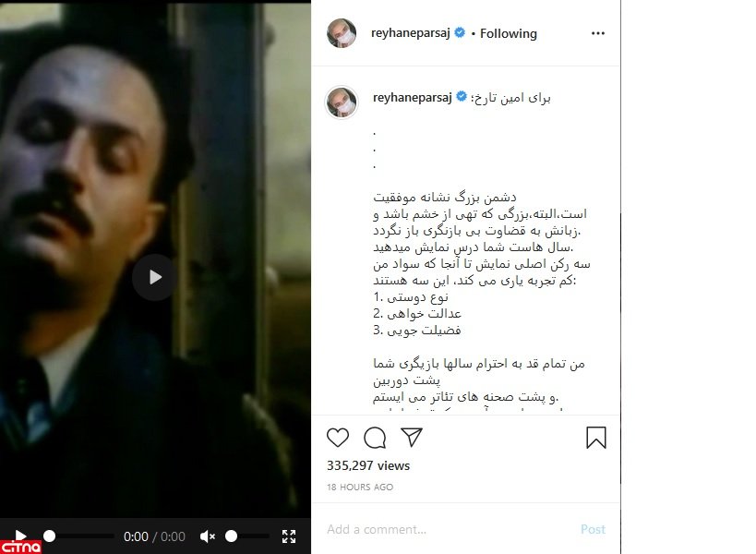Screen dimensions: 756x554
Task: Enter fullscreen with the expand icon
Action: point(289,536)
